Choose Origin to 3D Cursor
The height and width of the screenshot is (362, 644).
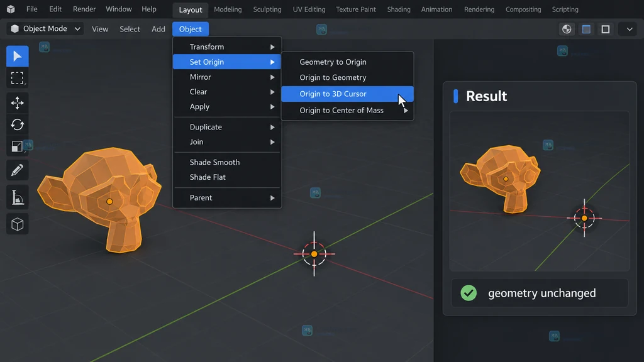click(347, 94)
